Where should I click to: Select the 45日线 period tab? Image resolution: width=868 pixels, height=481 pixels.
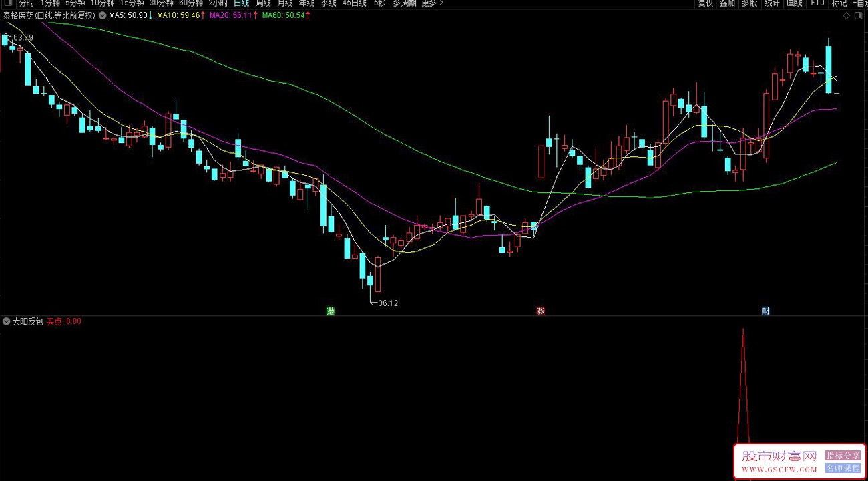pyautogui.click(x=354, y=3)
